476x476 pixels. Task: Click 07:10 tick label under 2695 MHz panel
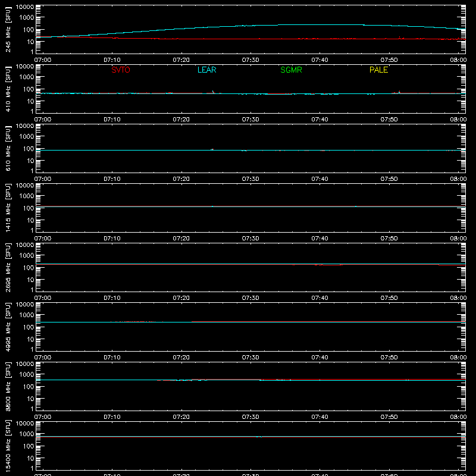coord(112,298)
